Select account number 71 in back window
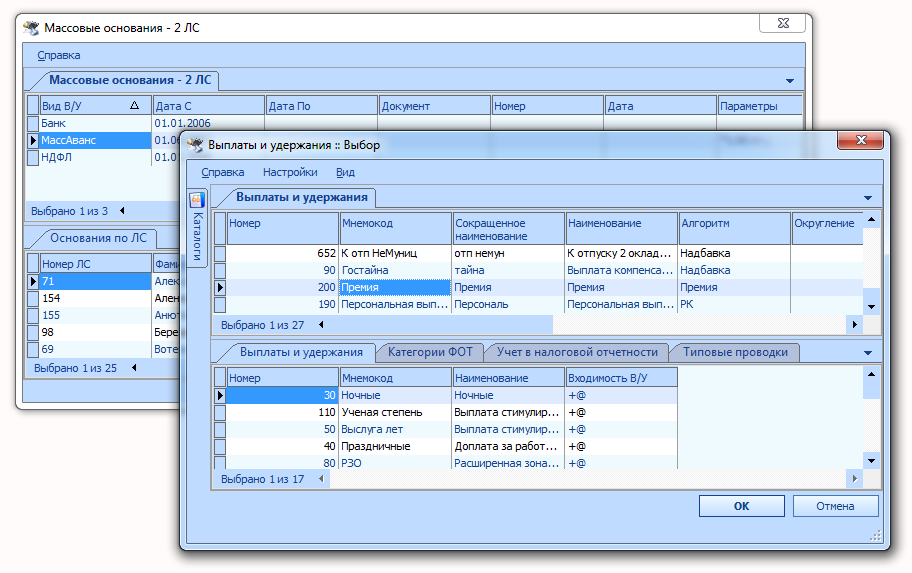This screenshot has width=912, height=573. [x=95, y=281]
